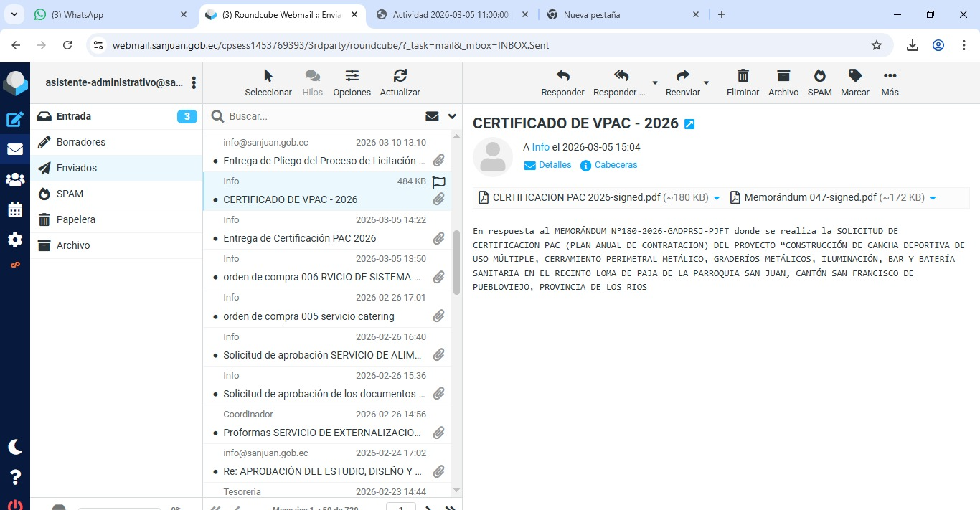Open the Marcar tag tool

click(x=854, y=76)
